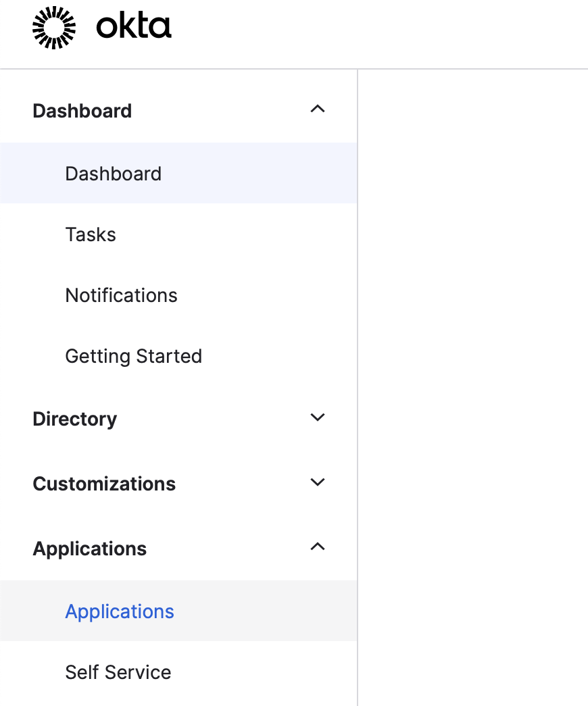Click the Directory section header

(x=74, y=419)
